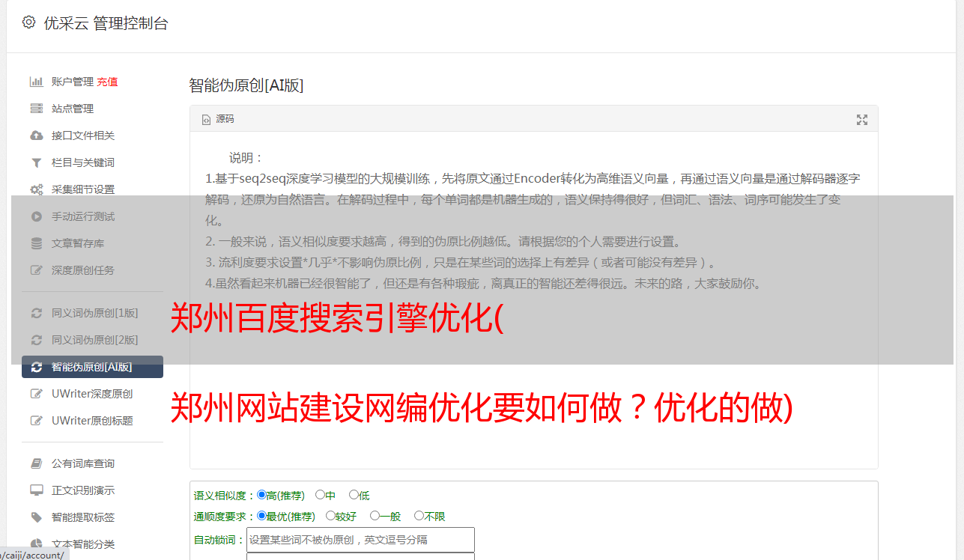Click the bar chart icon for 账户管理

[36, 82]
